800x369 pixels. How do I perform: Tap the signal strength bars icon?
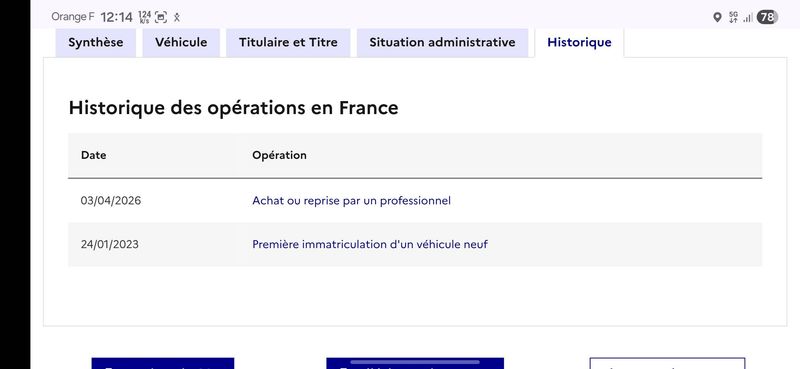(748, 18)
